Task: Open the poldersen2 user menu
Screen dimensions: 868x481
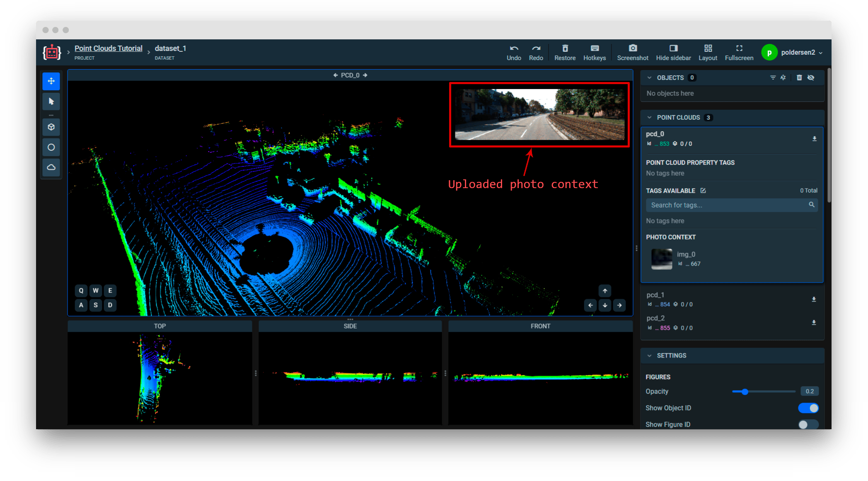Action: [792, 53]
